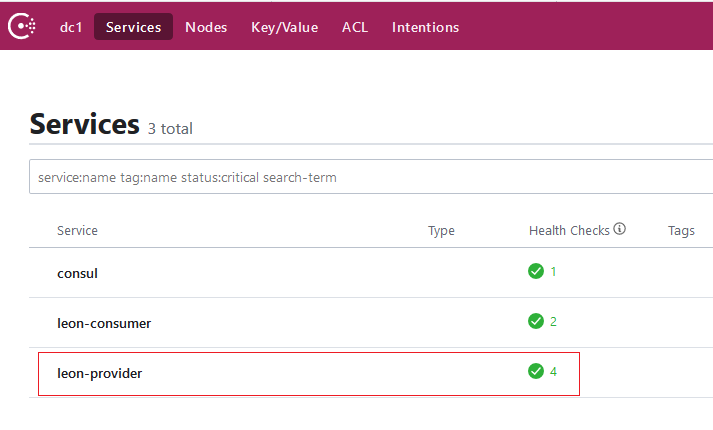The width and height of the screenshot is (713, 430).
Task: Open the Key/Value tab
Action: [x=284, y=27]
